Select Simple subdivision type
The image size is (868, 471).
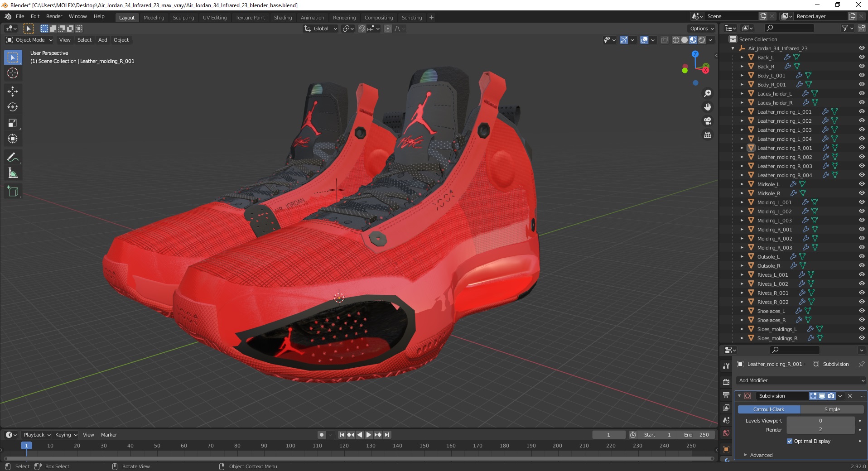pyautogui.click(x=832, y=409)
